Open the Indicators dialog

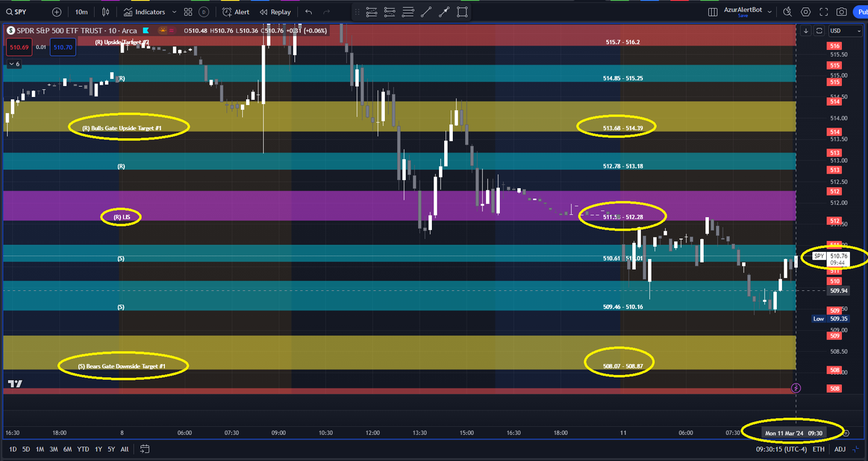coord(144,12)
